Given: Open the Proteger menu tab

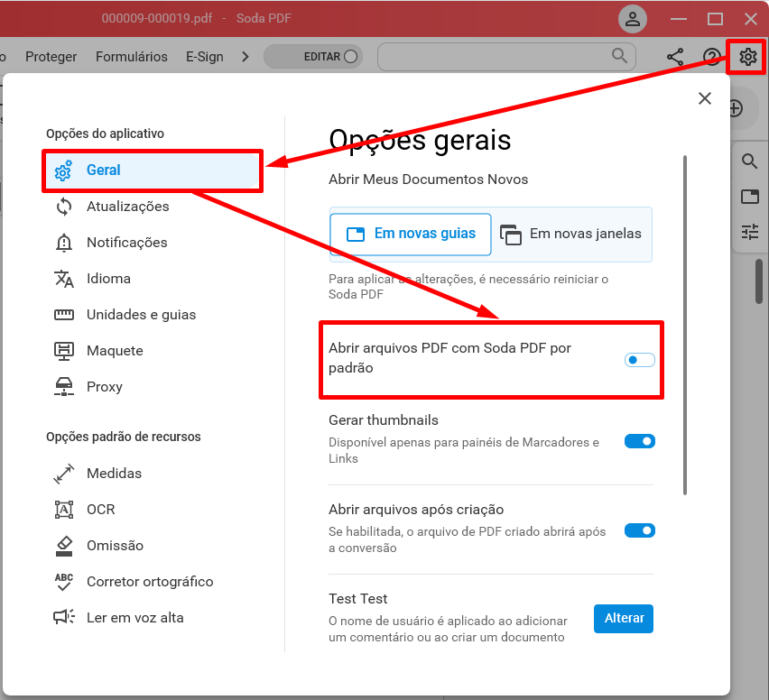Looking at the screenshot, I should [51, 57].
